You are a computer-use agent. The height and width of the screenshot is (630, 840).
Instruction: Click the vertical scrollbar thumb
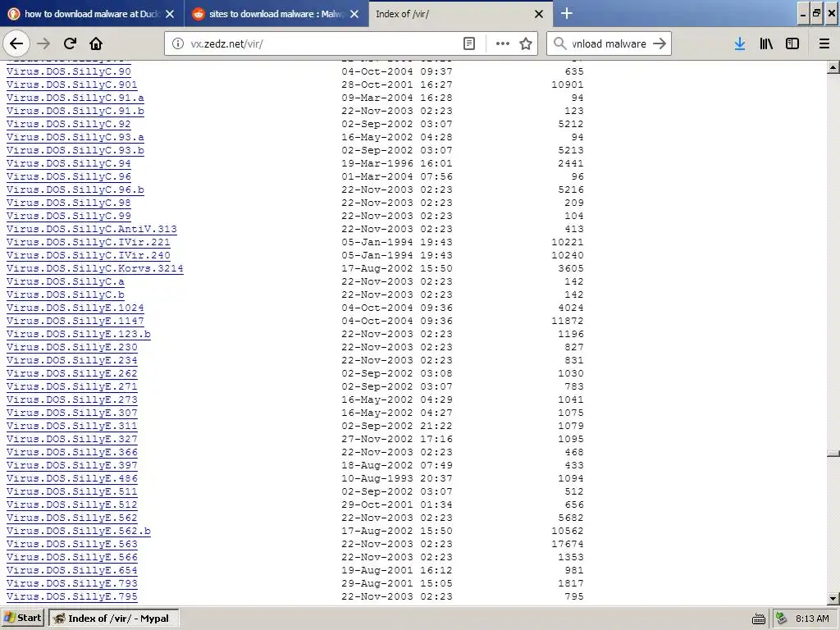pyautogui.click(x=833, y=454)
